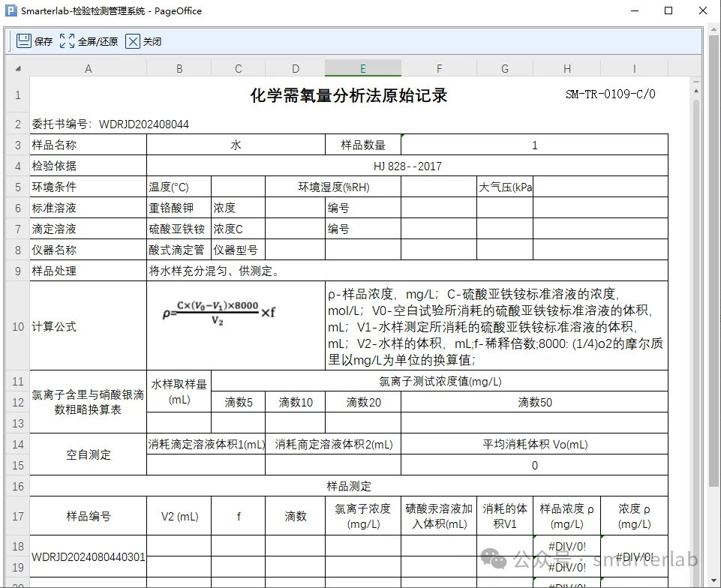
Task: Click the cell HJ 828--2017
Action: pos(407,166)
